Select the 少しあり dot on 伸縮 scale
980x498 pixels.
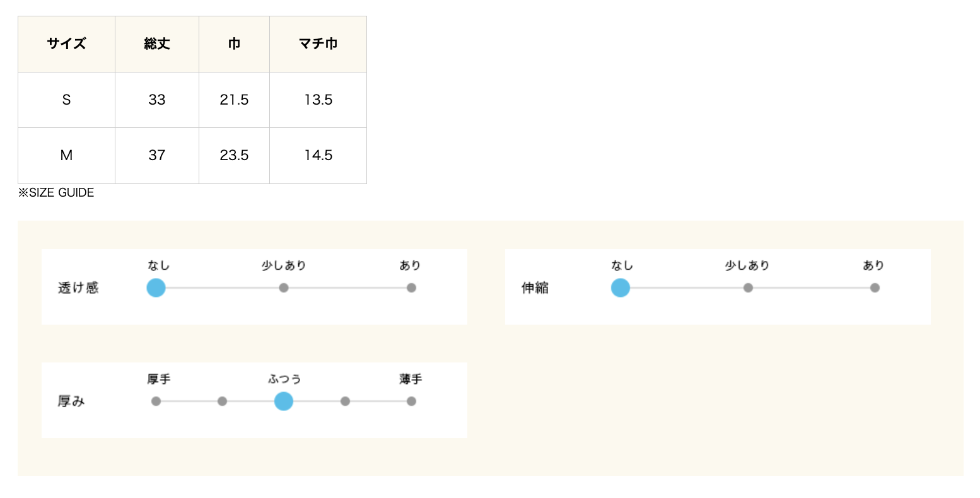coord(748,288)
